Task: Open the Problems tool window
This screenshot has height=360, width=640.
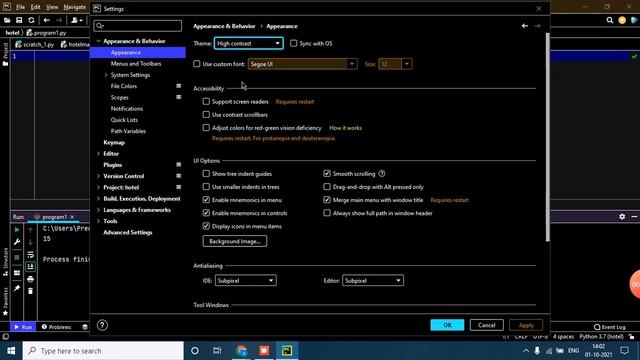Action: (x=57, y=327)
